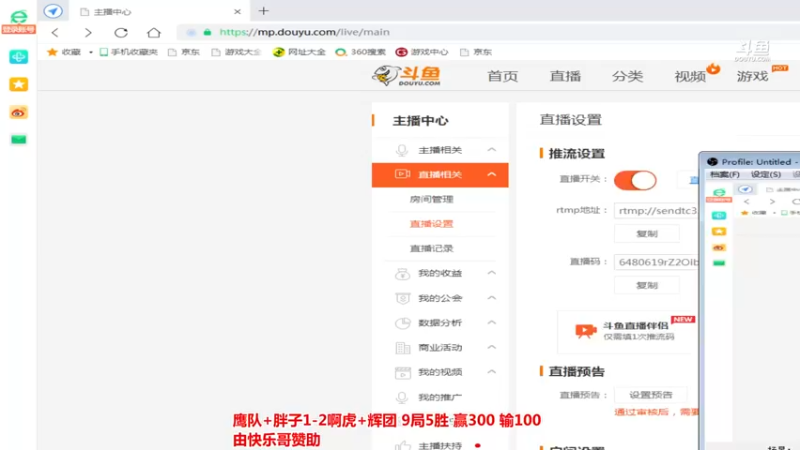Open the 直播记录 submenu item
Image resolution: width=800 pixels, height=450 pixels.
point(432,248)
